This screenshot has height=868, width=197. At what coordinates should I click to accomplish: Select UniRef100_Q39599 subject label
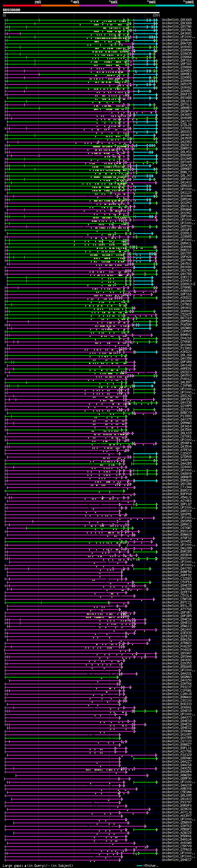177,50
